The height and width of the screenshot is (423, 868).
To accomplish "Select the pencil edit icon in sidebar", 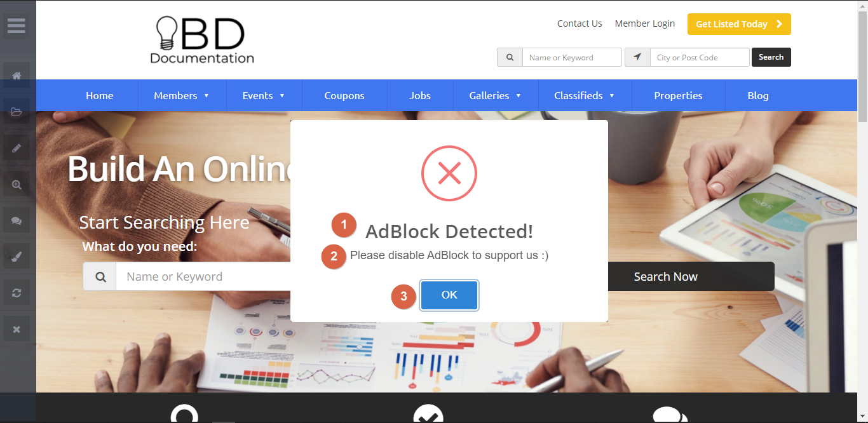I will [17, 149].
